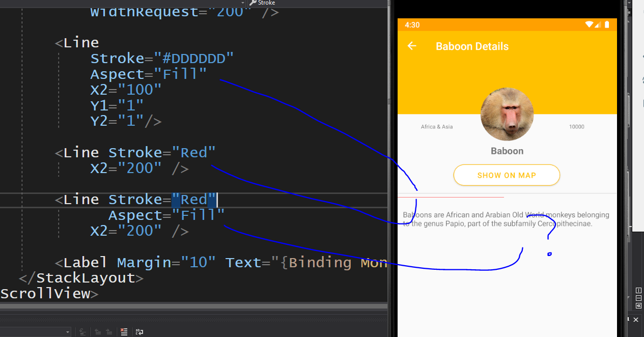Click the first bottom toolbar icon with curved arrow

click(82, 331)
